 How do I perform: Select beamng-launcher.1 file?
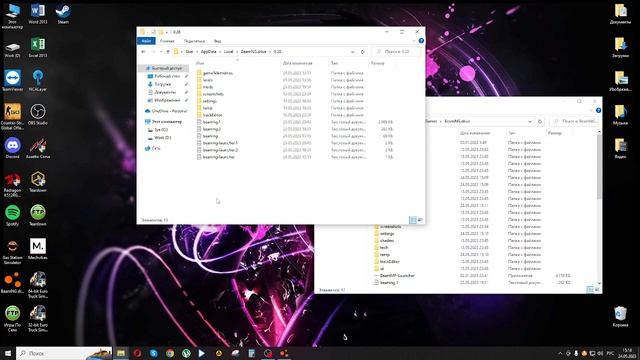click(220, 143)
